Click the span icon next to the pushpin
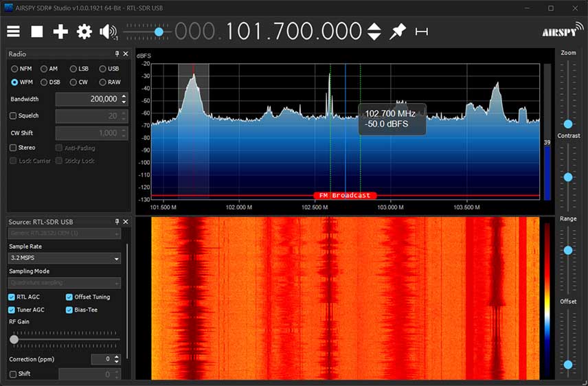 click(x=422, y=32)
